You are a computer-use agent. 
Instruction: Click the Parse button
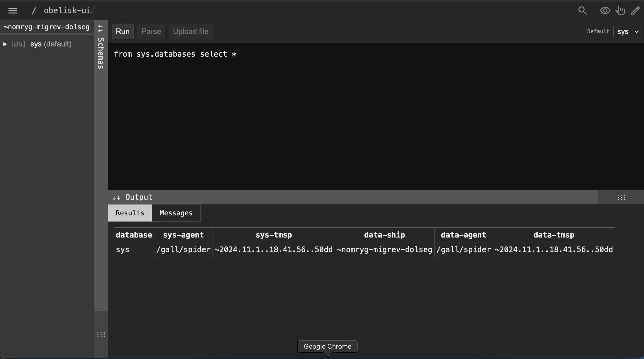151,32
